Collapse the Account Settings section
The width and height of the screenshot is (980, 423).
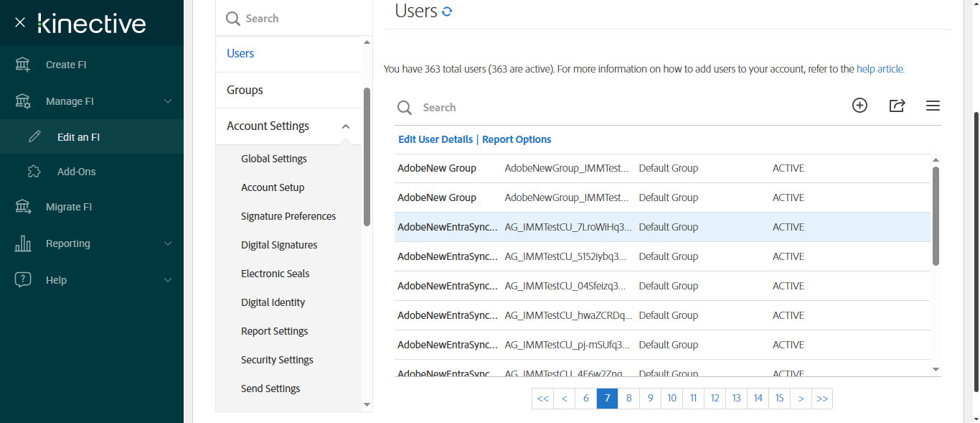pos(346,126)
